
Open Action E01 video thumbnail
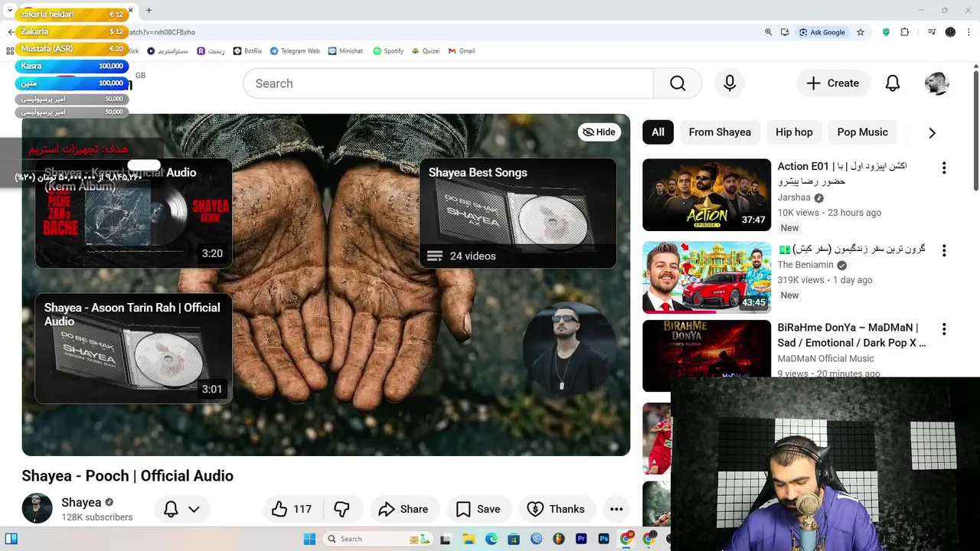pyautogui.click(x=707, y=194)
